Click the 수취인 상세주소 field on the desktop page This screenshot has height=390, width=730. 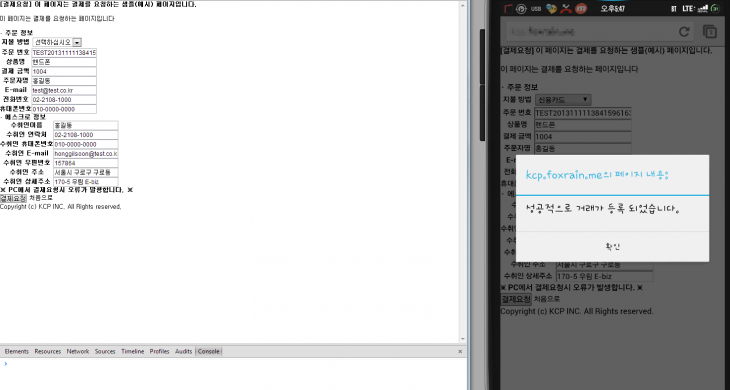click(86, 182)
